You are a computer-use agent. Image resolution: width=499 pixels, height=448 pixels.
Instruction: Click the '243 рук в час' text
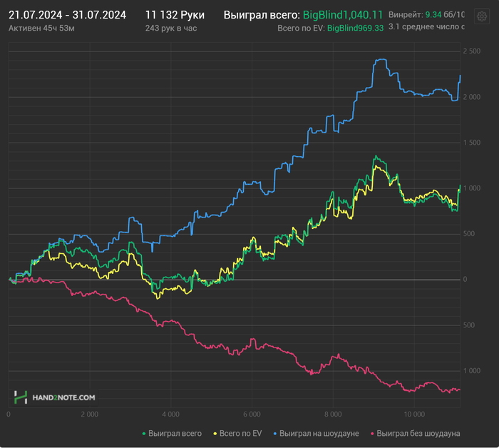pos(171,29)
